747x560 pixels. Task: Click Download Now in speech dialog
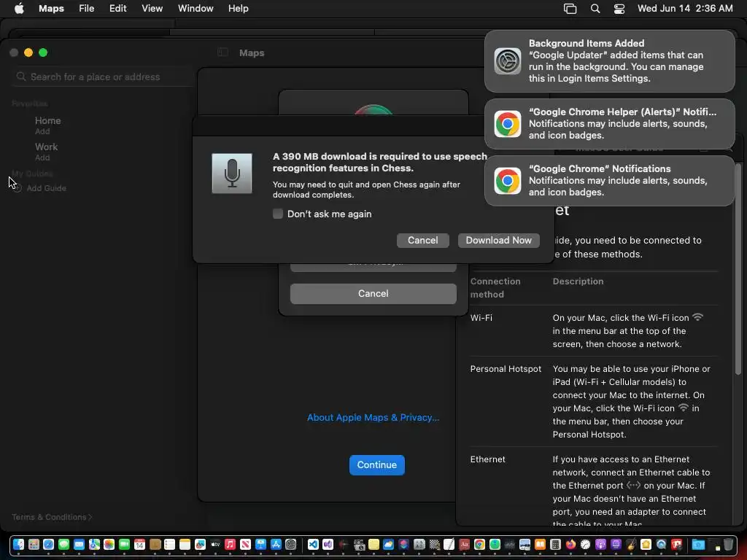tap(498, 241)
